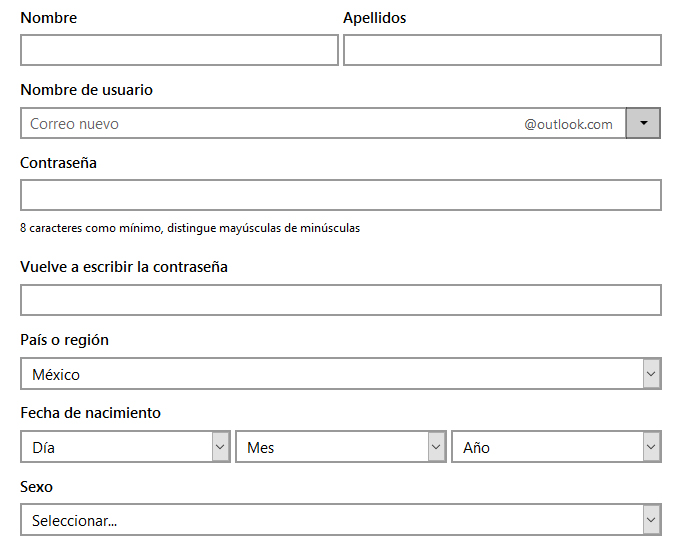680x549 pixels.
Task: Click the password hint text '8 caracteres como mínimo'
Action: 92,228
